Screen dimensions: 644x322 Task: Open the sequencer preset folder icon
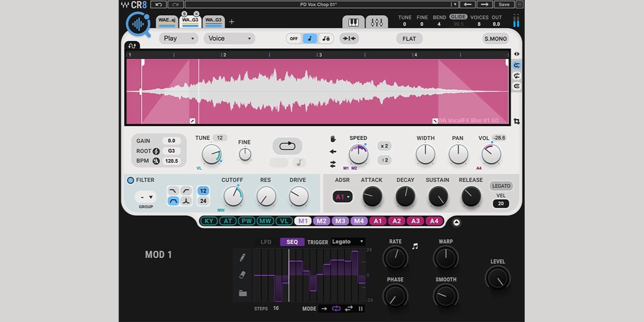tap(242, 293)
